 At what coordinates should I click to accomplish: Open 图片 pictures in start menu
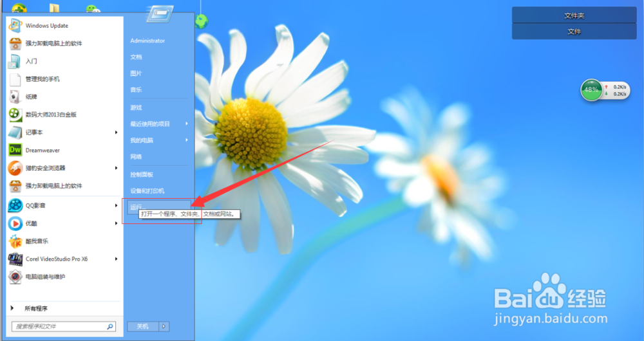[136, 73]
